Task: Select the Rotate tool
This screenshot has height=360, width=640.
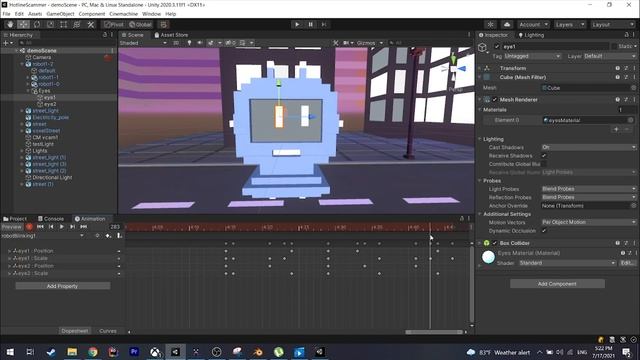Action: click(x=37, y=24)
